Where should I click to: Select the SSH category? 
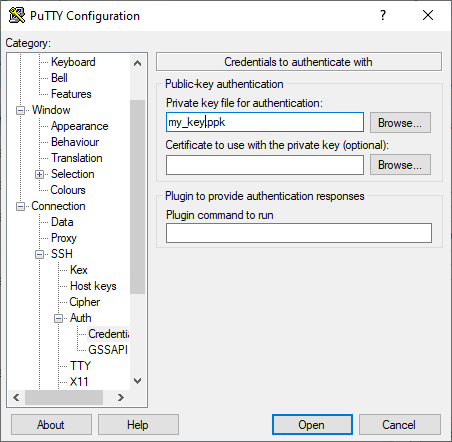pos(62,254)
